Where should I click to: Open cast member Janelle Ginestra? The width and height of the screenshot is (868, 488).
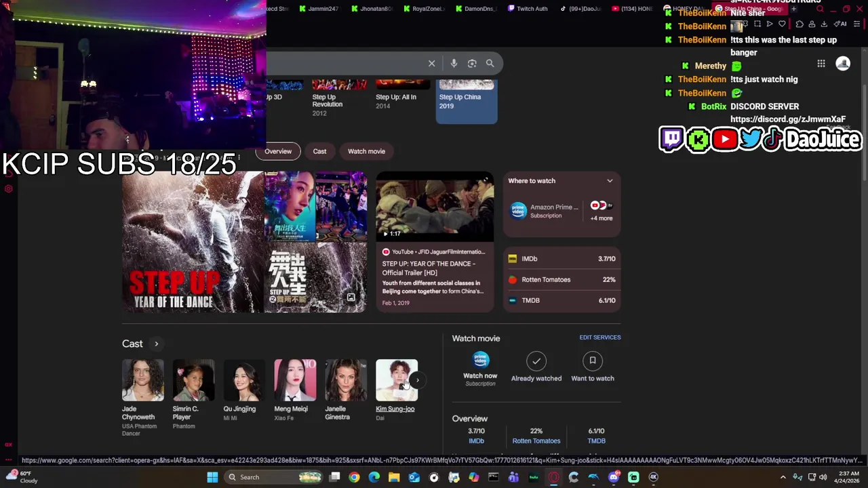(346, 390)
